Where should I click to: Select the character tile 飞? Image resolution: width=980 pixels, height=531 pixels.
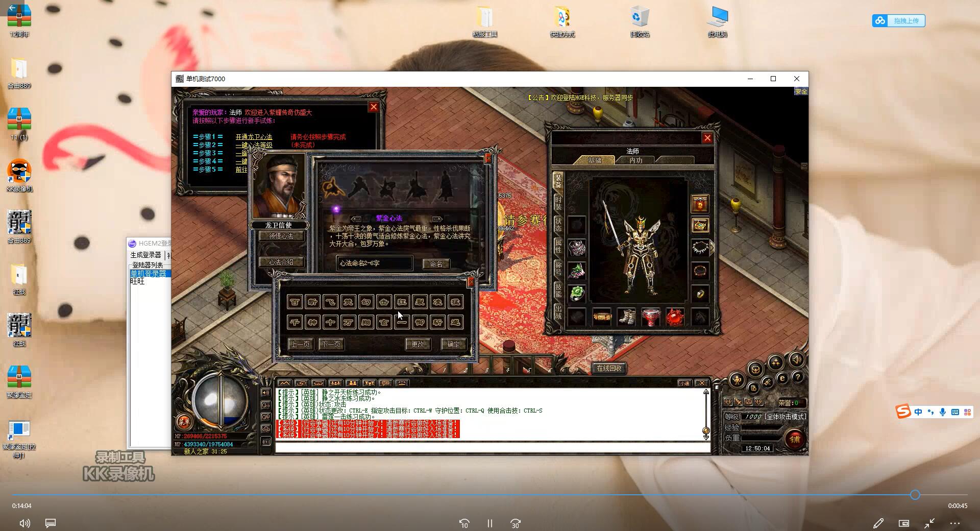click(x=330, y=302)
